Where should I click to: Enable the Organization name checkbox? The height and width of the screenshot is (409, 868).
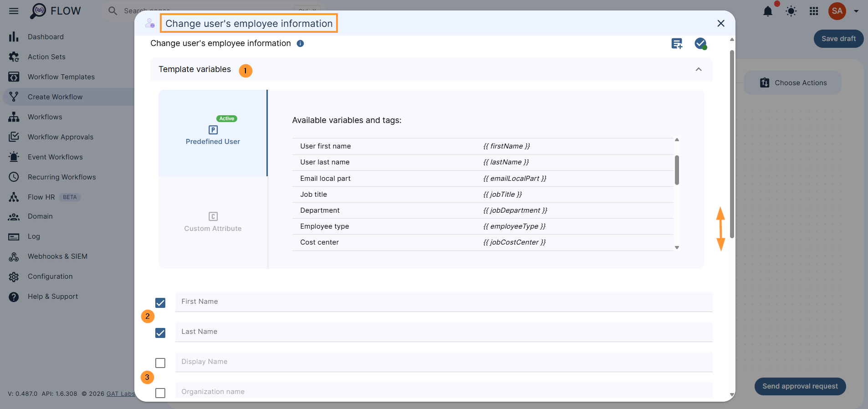click(x=160, y=393)
